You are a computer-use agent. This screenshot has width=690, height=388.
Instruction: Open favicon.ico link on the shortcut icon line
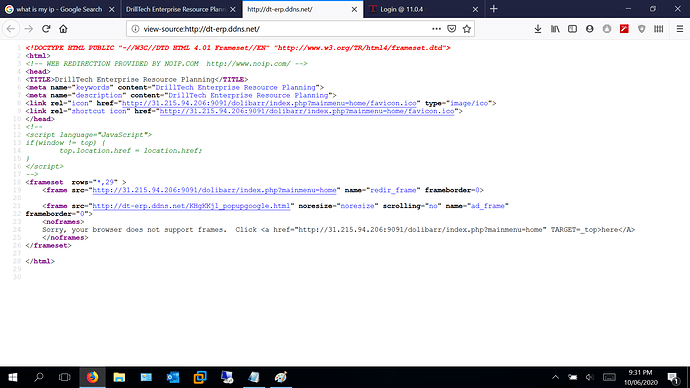coord(307,111)
